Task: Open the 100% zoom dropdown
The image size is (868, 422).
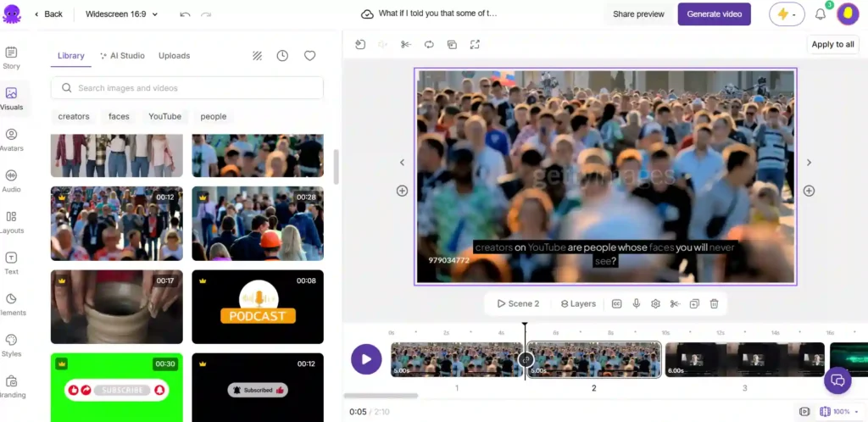Action: coord(840,412)
